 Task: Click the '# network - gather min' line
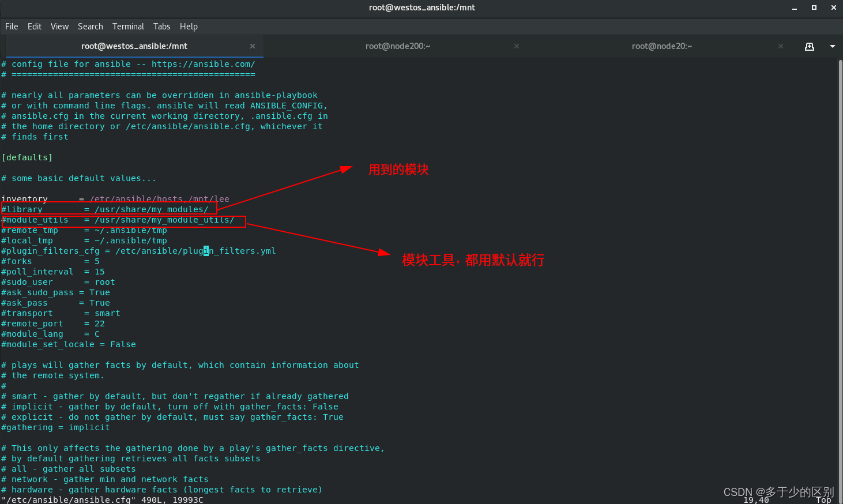[105, 479]
